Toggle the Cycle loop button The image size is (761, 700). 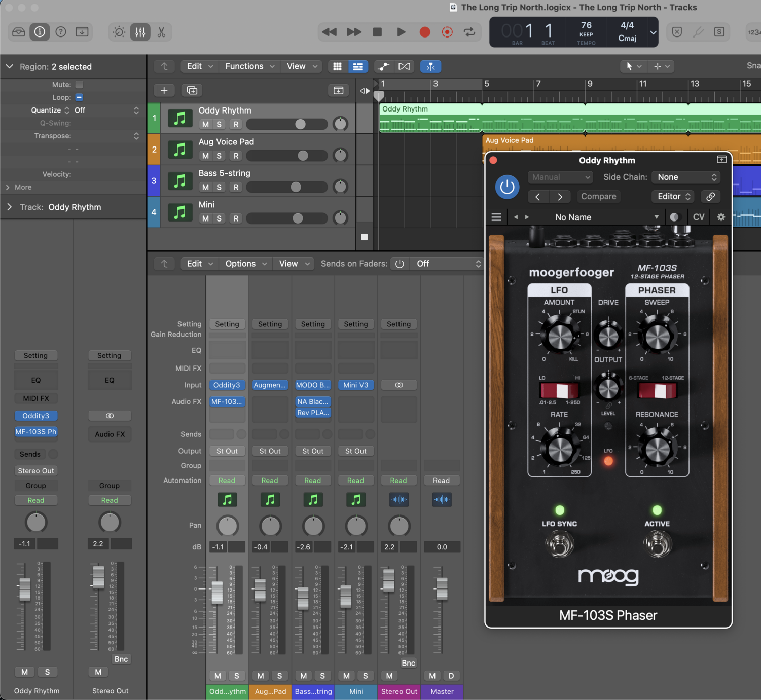(469, 32)
